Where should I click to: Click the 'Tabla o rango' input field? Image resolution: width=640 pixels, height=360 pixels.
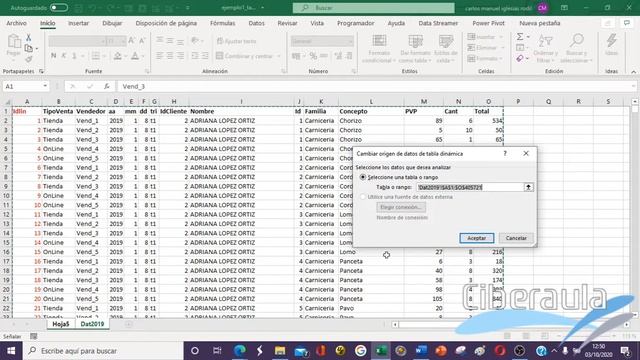[470, 187]
